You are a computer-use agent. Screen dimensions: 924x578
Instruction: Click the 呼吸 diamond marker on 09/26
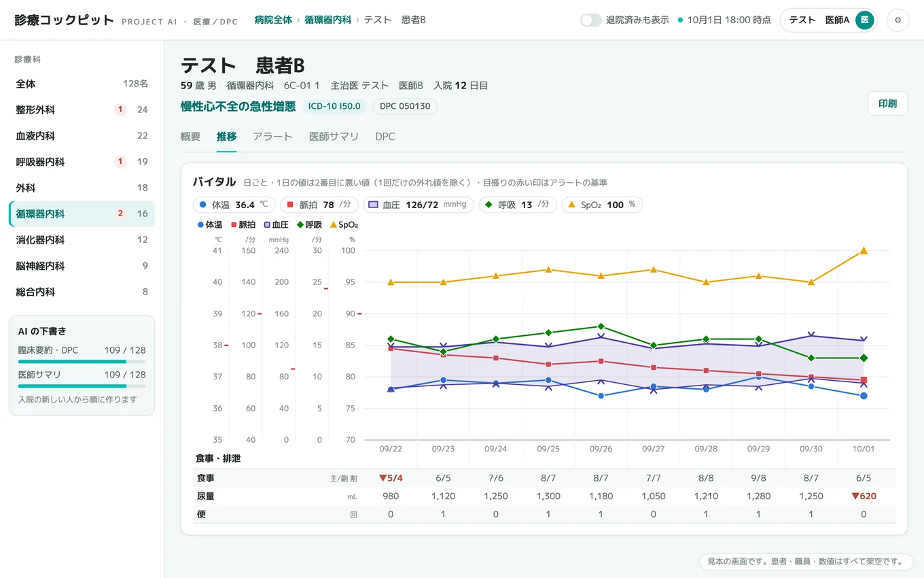(601, 326)
